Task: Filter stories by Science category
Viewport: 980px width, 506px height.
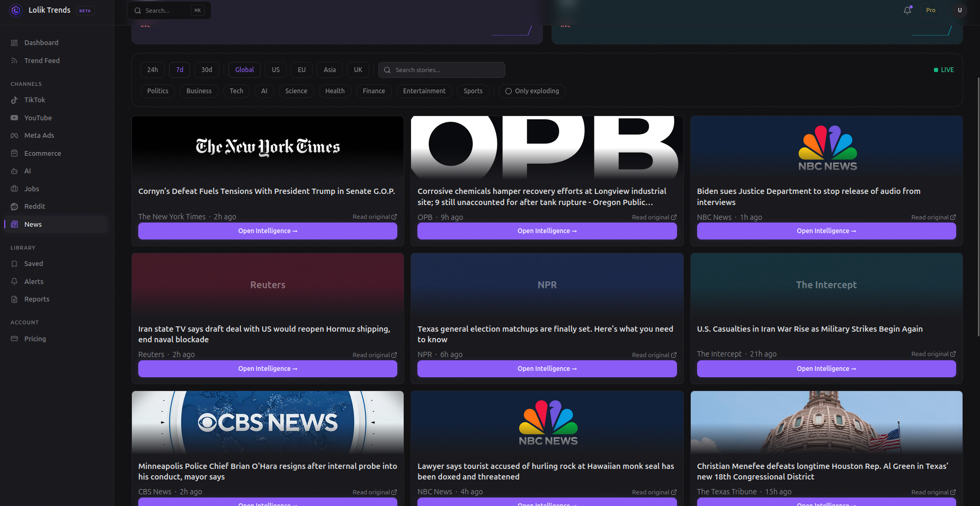Action: tap(296, 91)
